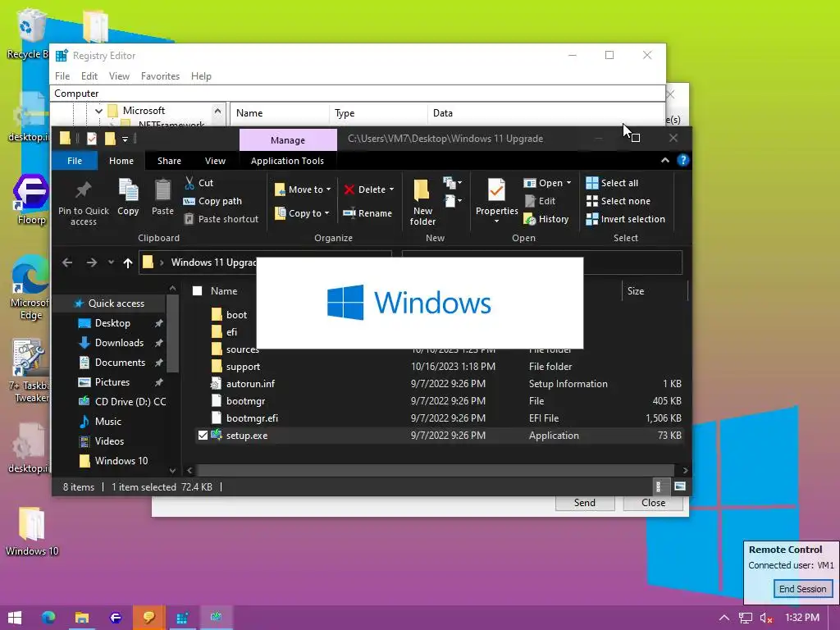Screen dimensions: 840x630
Task: Click the muted volume tray icon
Action: (766, 618)
